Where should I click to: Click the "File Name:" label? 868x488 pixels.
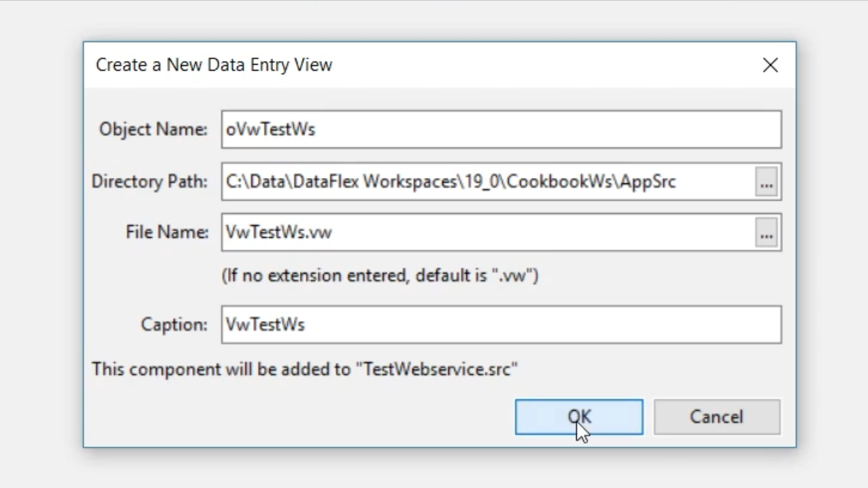pos(167,233)
